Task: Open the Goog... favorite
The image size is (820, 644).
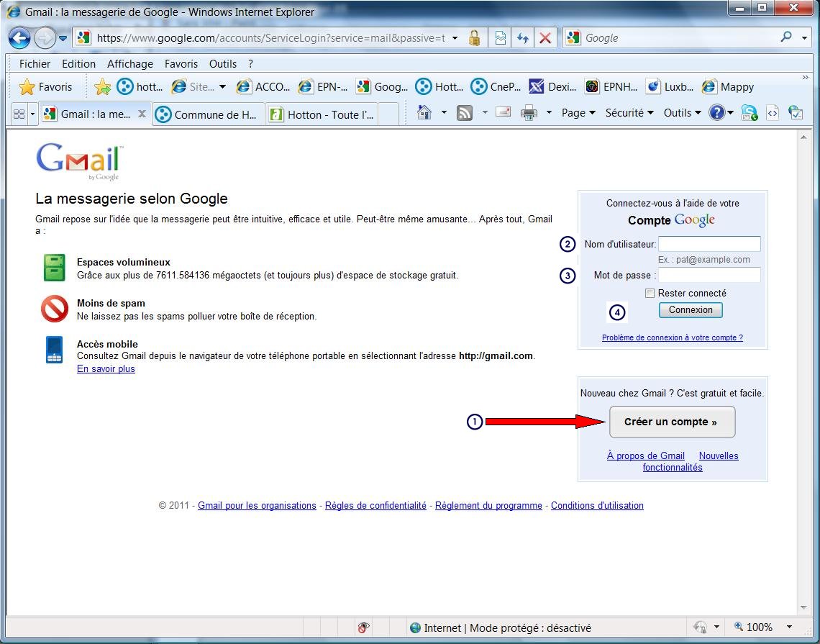Action: pyautogui.click(x=382, y=87)
